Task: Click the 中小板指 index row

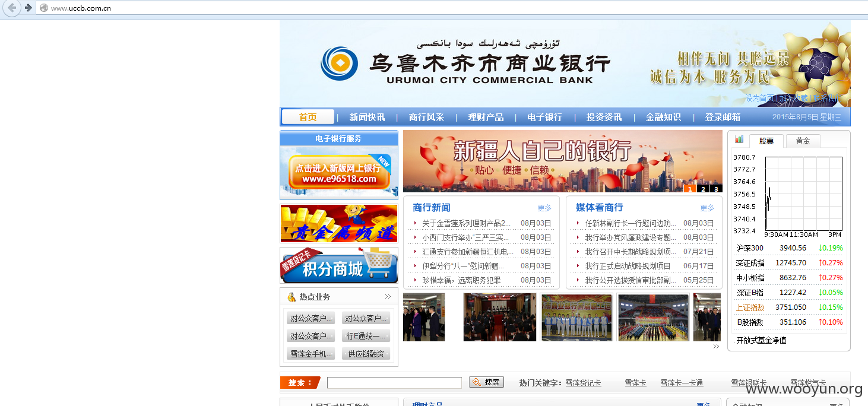Action: (789, 278)
